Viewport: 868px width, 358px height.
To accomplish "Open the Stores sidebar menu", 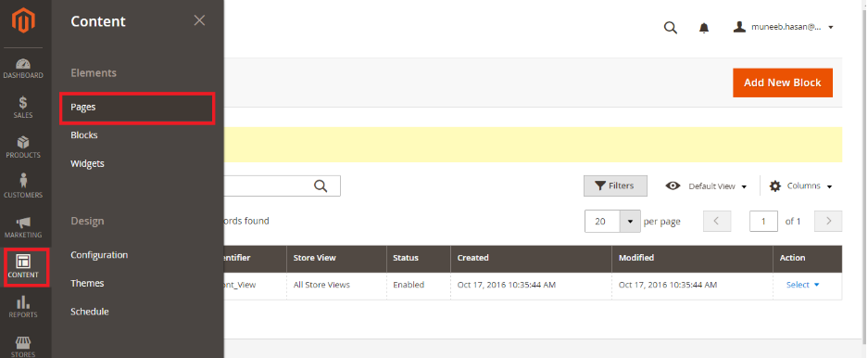I will [x=23, y=347].
